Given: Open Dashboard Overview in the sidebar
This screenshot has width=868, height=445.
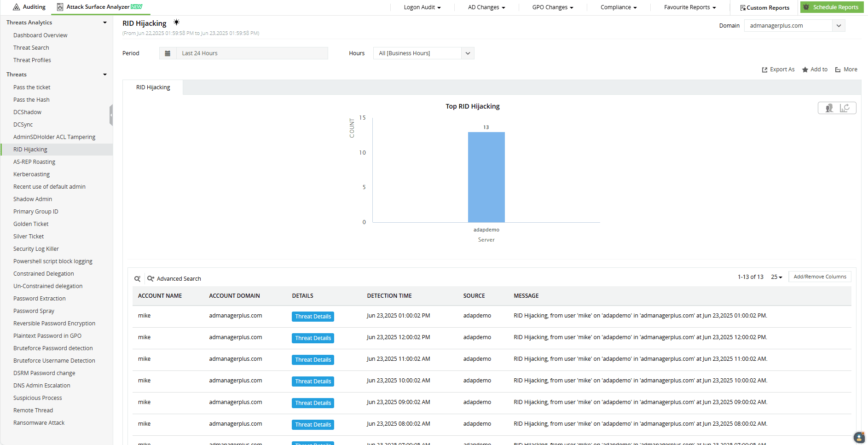Looking at the screenshot, I should pos(40,35).
